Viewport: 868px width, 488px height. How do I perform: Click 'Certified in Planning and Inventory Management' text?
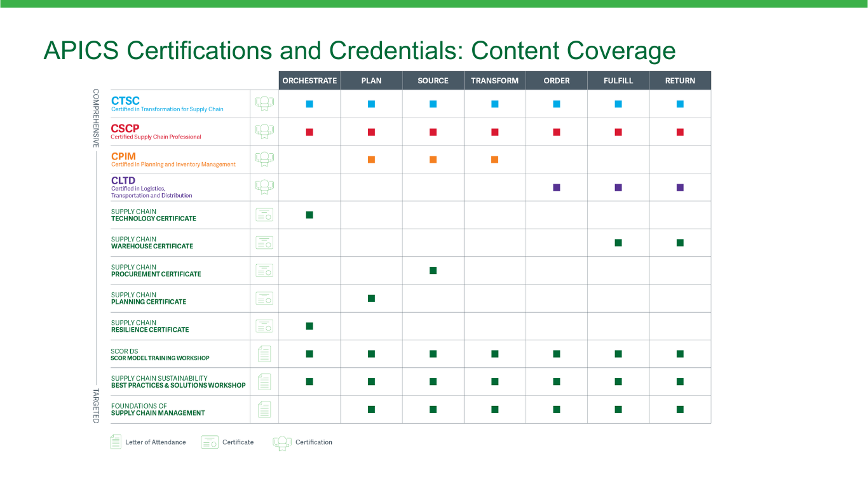(173, 165)
